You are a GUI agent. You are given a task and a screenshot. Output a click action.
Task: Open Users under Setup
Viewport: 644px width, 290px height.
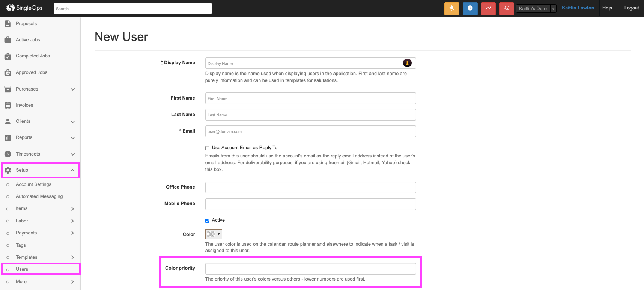point(22,269)
